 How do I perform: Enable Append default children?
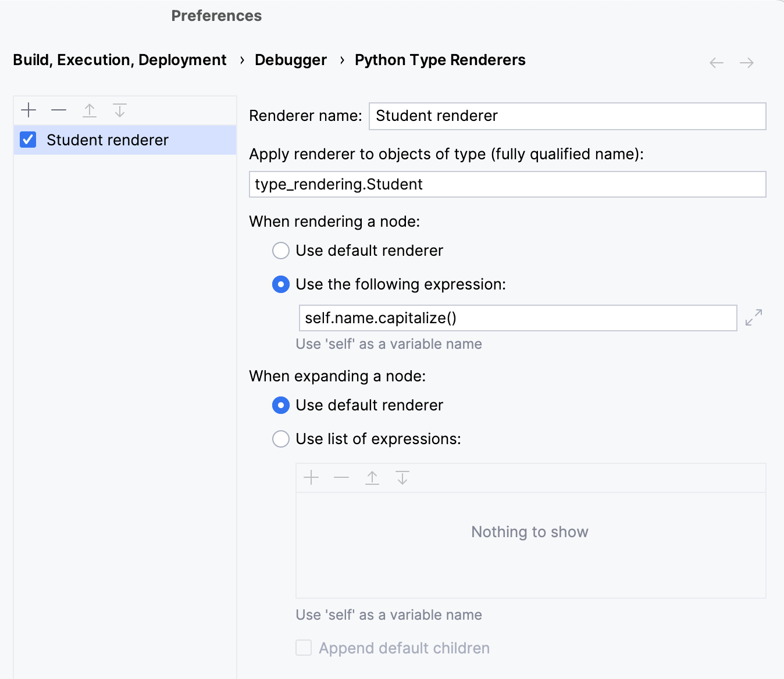[x=304, y=648]
